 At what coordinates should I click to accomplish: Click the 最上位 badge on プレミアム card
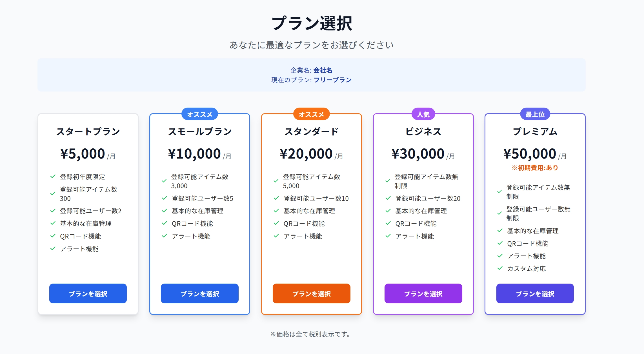click(x=535, y=114)
